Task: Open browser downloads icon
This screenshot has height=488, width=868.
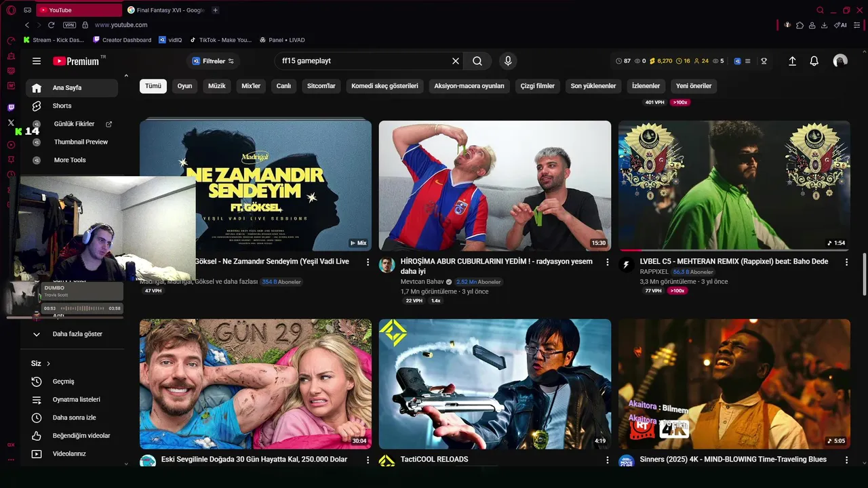Action: (x=824, y=25)
